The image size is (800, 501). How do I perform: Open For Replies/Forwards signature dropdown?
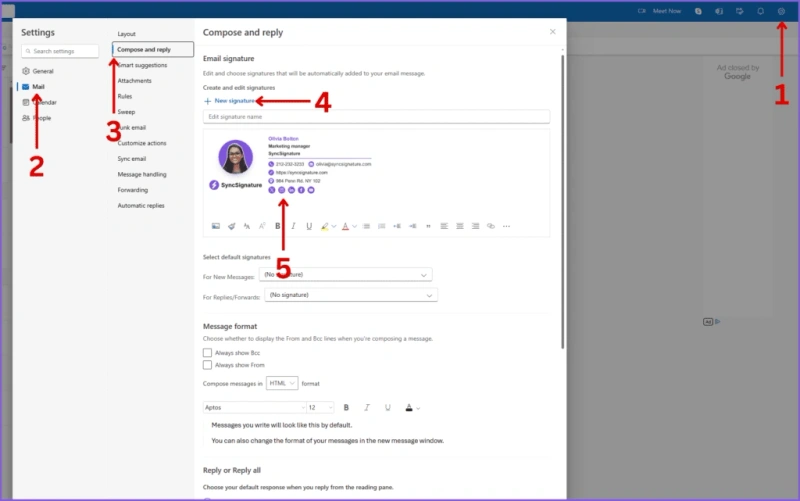[351, 295]
